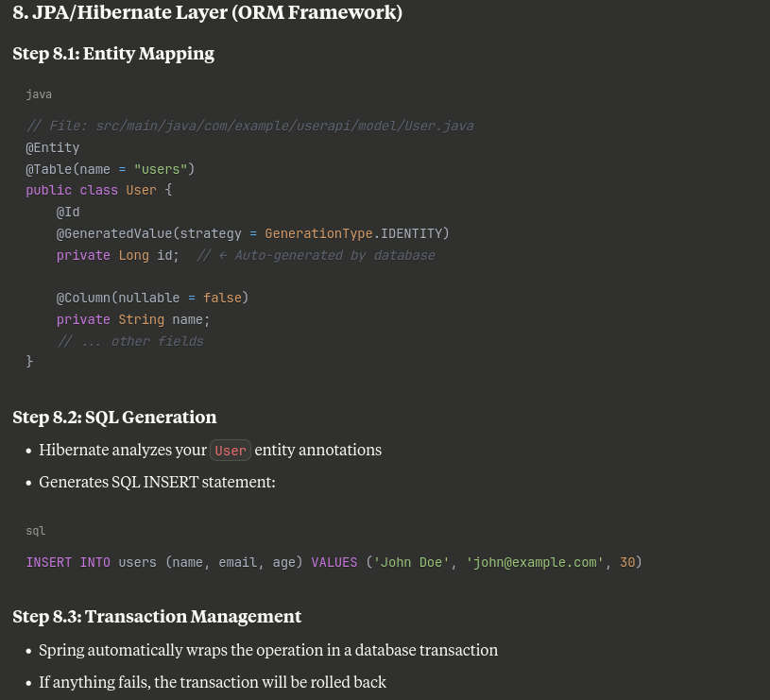Select the 'John Doe' string in the SQL

(412, 563)
